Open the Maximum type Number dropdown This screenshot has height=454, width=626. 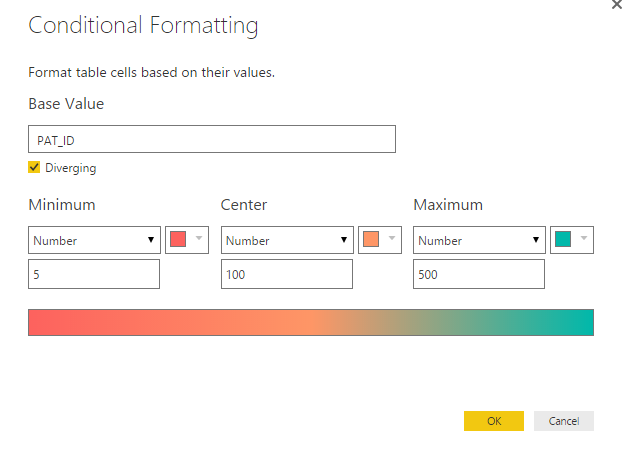(x=479, y=240)
